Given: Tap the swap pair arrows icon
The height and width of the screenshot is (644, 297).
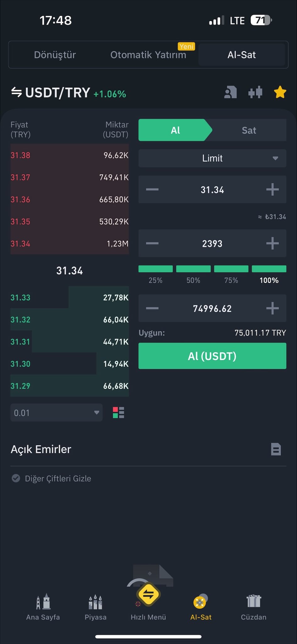Looking at the screenshot, I should [x=16, y=92].
